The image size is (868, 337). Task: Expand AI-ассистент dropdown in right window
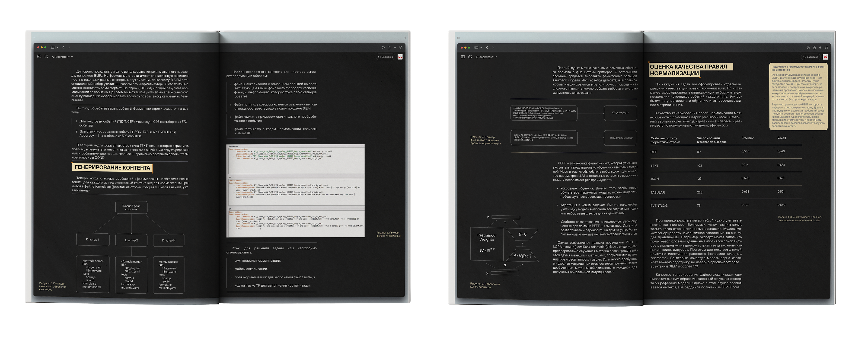tap(486, 57)
